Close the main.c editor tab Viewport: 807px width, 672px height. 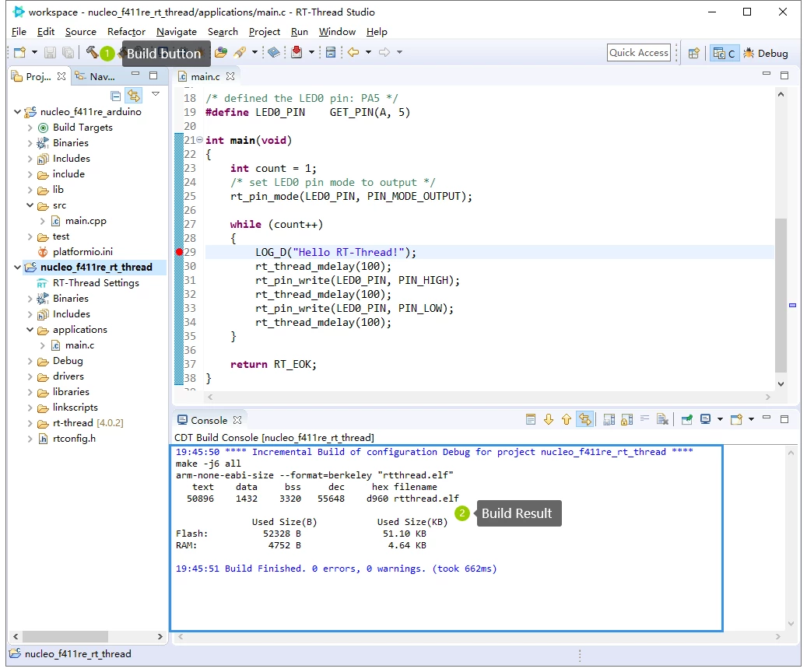click(x=230, y=76)
